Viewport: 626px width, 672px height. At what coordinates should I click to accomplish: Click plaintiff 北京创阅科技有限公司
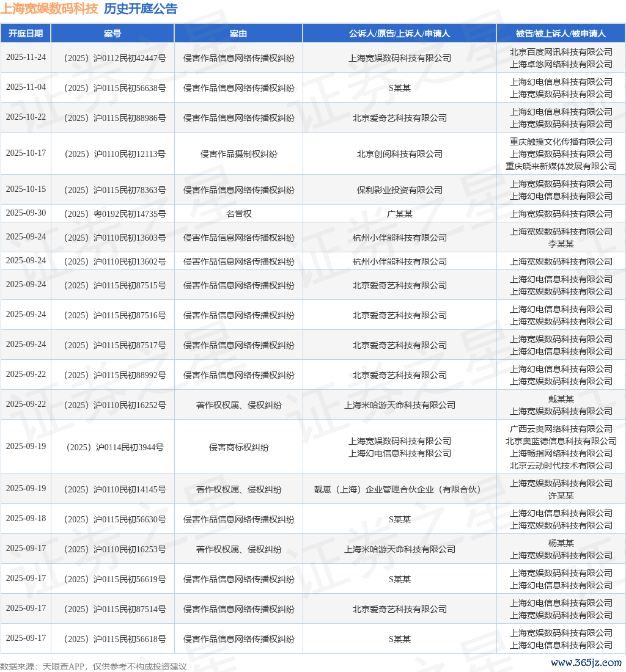pyautogui.click(x=399, y=154)
